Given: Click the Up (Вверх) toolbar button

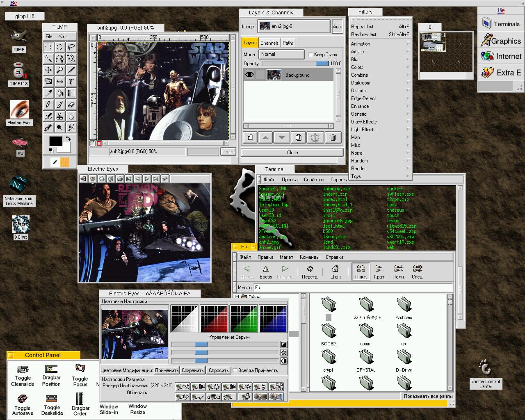Looking at the screenshot, I should (x=266, y=272).
